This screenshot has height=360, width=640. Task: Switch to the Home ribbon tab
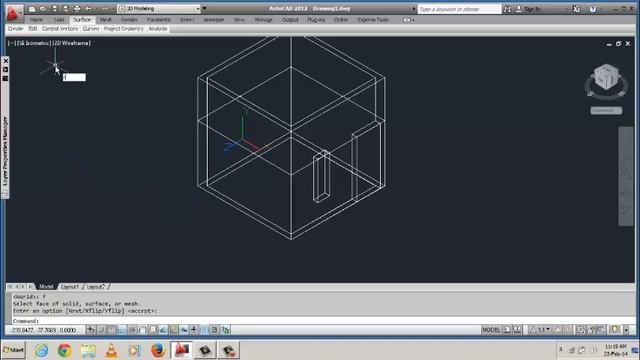[36, 20]
